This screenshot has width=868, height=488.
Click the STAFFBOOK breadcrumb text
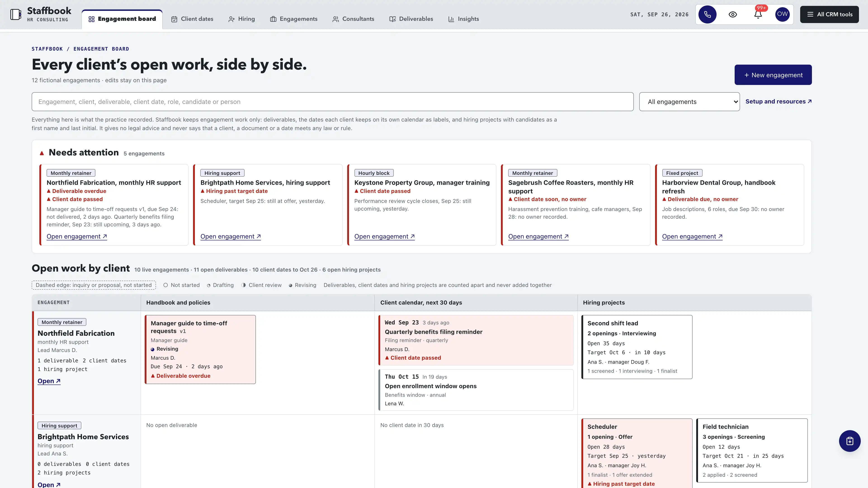point(47,49)
